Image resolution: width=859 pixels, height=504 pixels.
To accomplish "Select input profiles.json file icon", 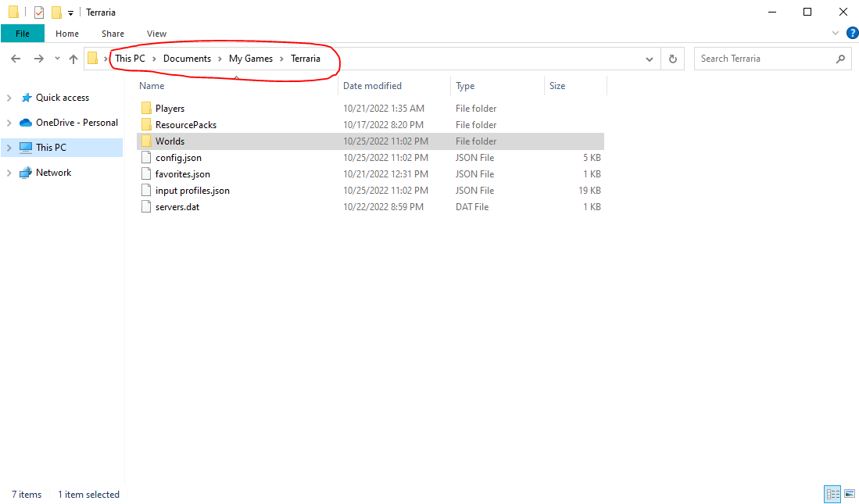I will [x=145, y=190].
